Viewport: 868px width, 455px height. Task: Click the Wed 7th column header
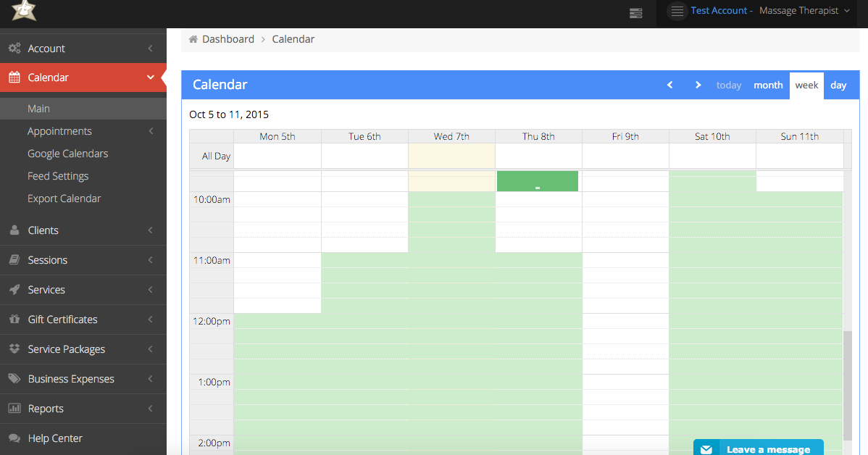(451, 136)
